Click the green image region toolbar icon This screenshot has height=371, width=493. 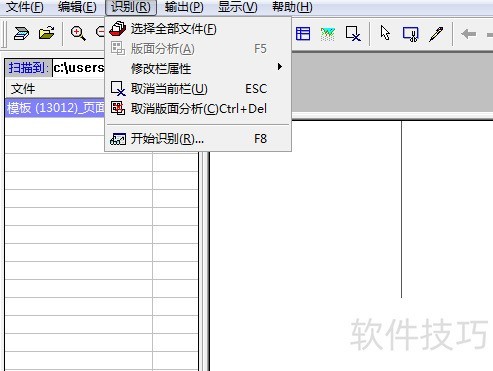tap(328, 34)
